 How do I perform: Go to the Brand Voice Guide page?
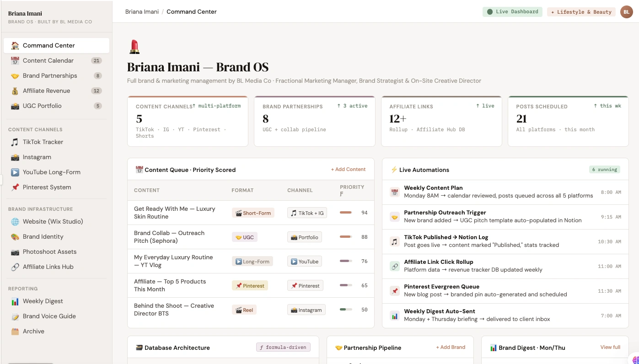[49, 316]
